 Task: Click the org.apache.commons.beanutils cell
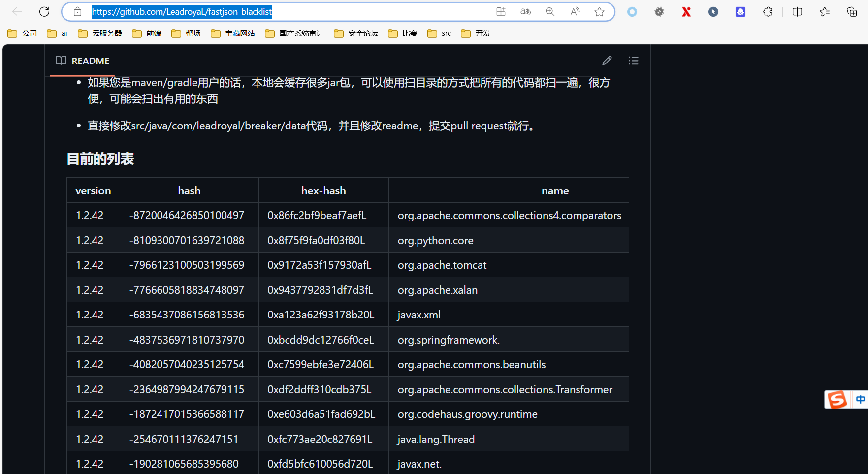(x=509, y=364)
